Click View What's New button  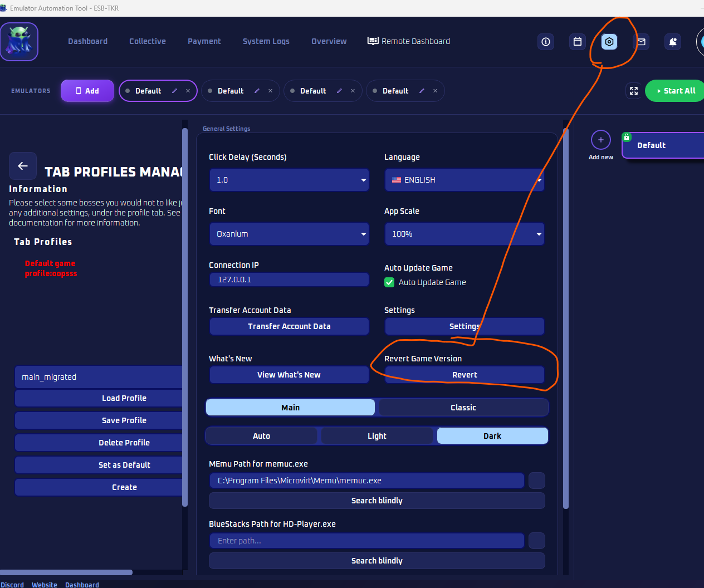click(289, 375)
